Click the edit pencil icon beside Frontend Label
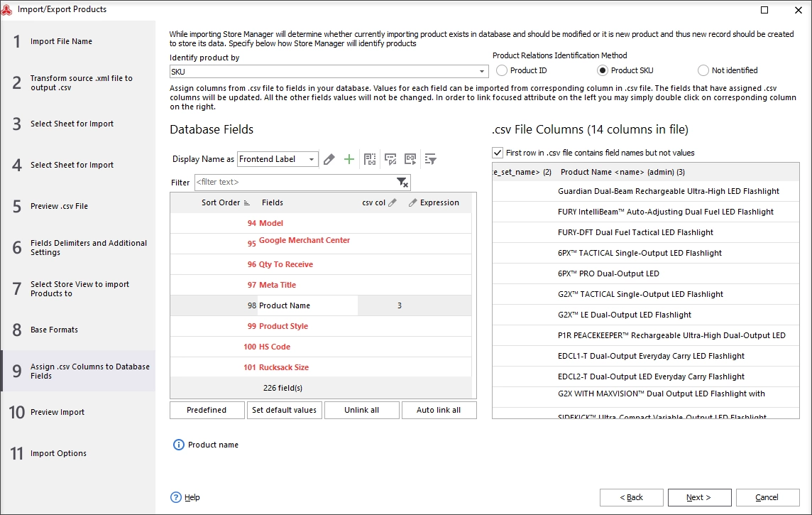 [329, 159]
